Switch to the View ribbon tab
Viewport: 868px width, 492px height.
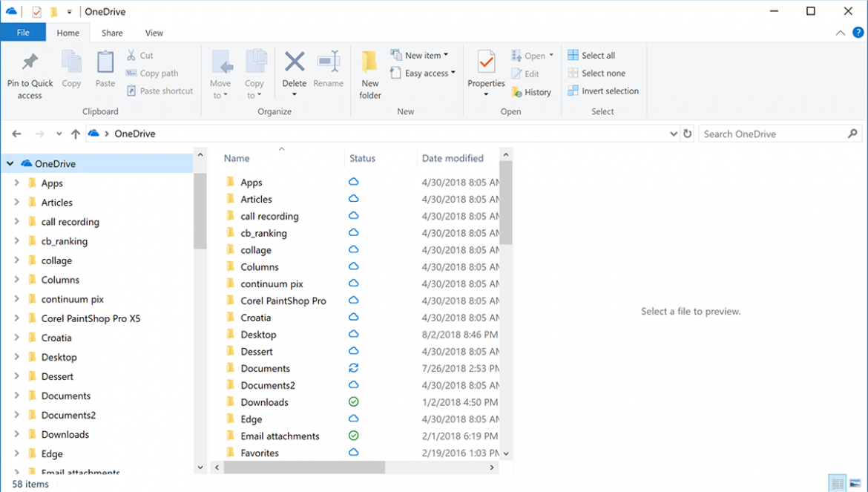point(154,33)
